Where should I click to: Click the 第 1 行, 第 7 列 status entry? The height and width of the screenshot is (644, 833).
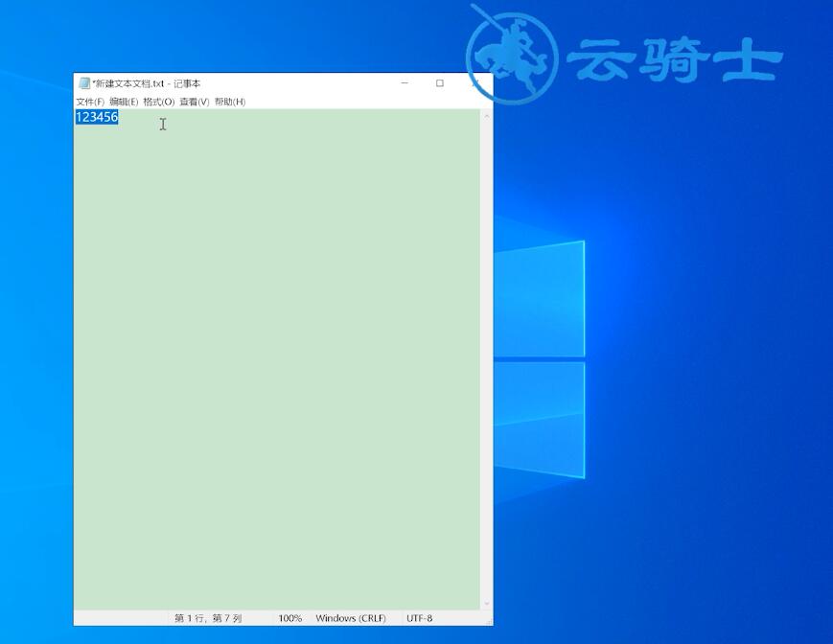tap(208, 618)
